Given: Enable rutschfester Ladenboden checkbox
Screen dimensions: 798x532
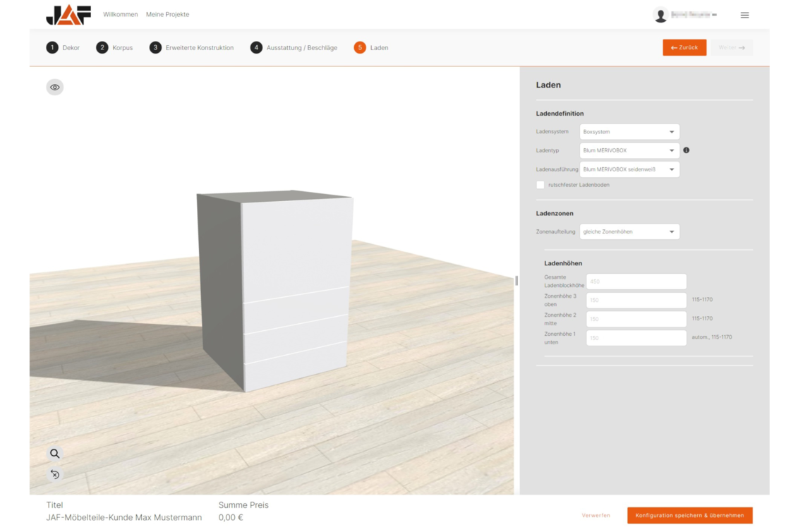Looking at the screenshot, I should click(x=540, y=185).
